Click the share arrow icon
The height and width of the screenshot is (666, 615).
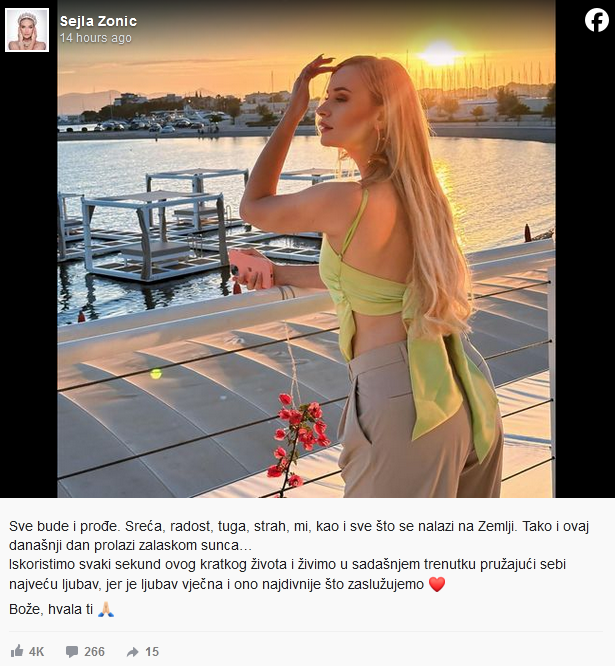133,652
